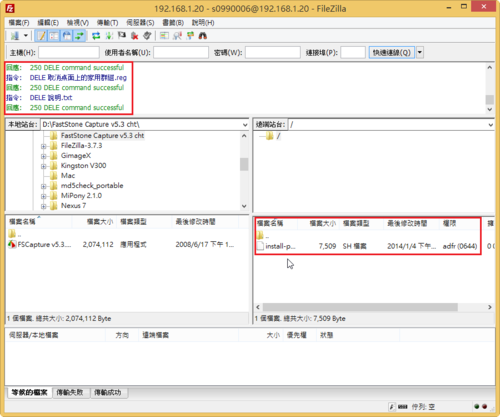
Task: Open the 檔案(F) menu
Action: 19,23
